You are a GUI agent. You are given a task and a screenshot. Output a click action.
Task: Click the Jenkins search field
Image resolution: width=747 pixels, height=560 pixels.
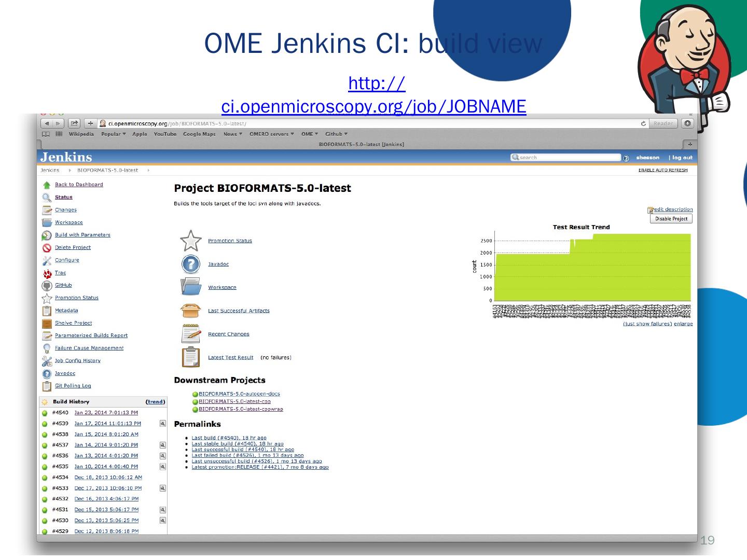pyautogui.click(x=566, y=158)
